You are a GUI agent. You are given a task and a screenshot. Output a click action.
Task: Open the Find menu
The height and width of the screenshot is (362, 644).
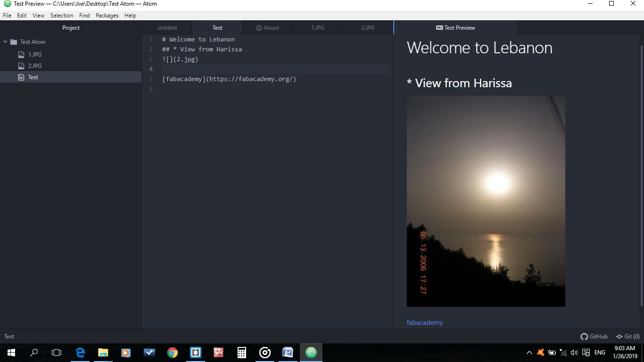tap(84, 16)
